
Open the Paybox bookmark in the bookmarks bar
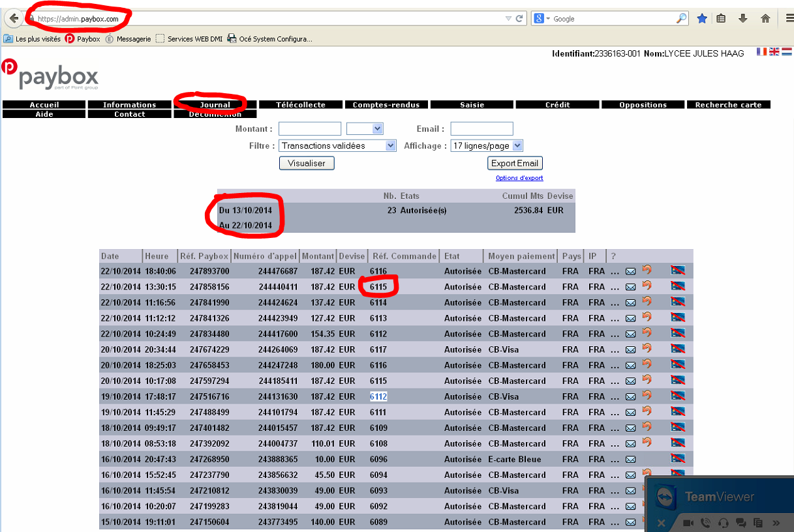tap(83, 39)
